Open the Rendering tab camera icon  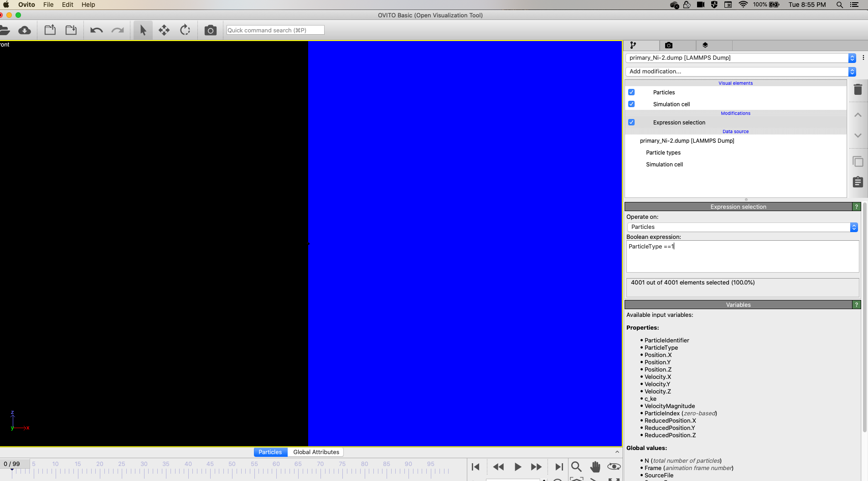pyautogui.click(x=668, y=45)
